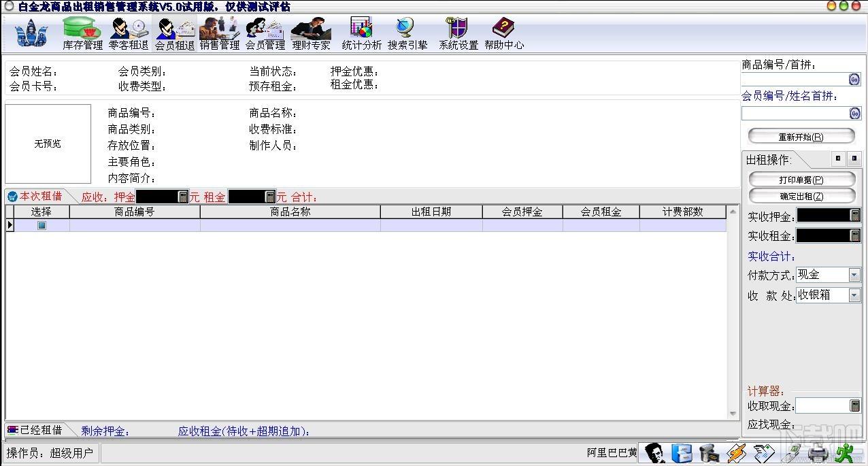Open 零客租退 walk-in rental icon
The height and width of the screenshot is (466, 868).
coord(129,33)
